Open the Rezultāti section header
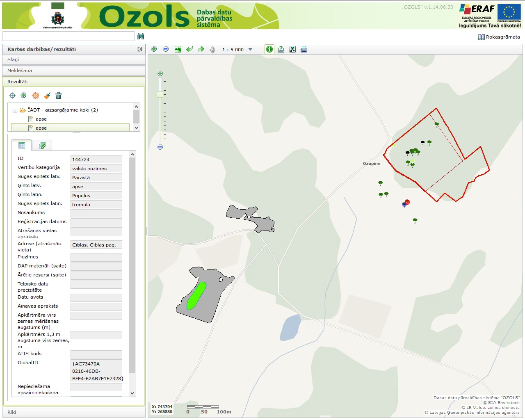This screenshot has width=525, height=420. [x=74, y=82]
